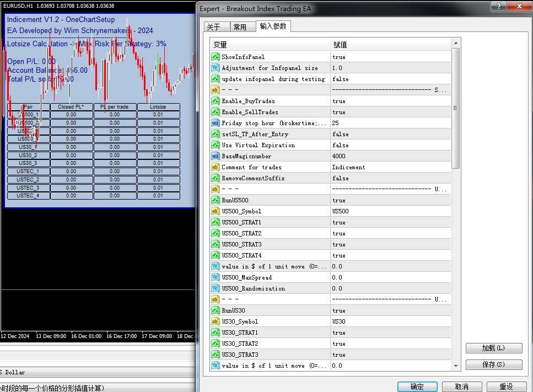
Task: Confirm settings with the 确定 button
Action: tap(417, 386)
